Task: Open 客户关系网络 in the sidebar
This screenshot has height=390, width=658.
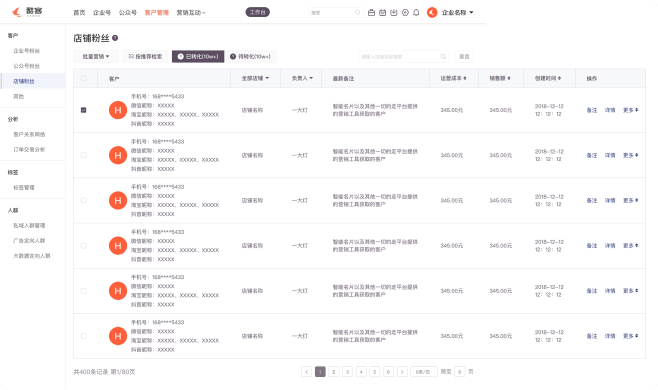Action: point(29,134)
